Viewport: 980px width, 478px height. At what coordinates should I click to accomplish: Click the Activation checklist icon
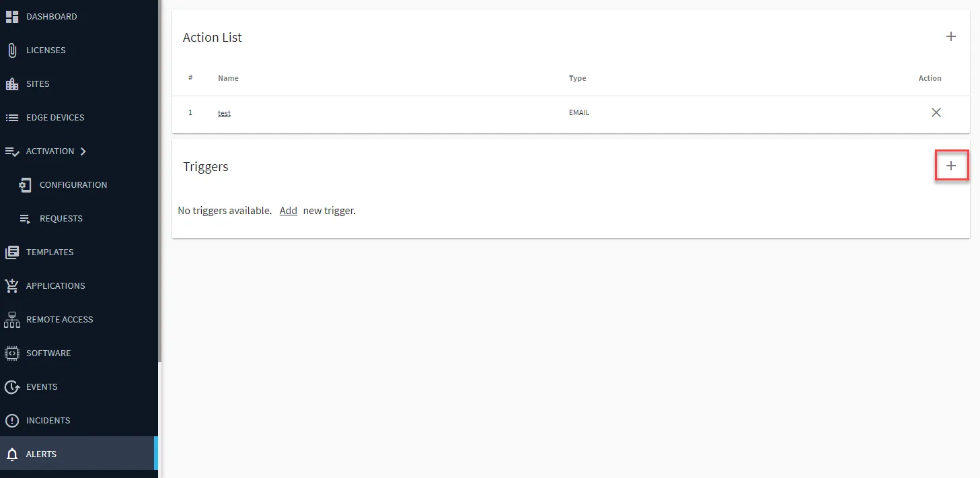[x=12, y=151]
